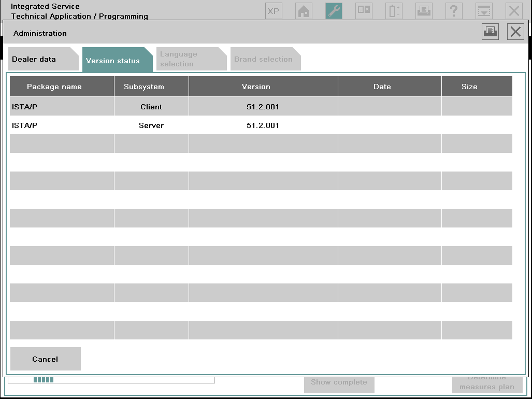Close the application with top-right X
Viewport: 532px width, 399px height.
pyautogui.click(x=514, y=11)
